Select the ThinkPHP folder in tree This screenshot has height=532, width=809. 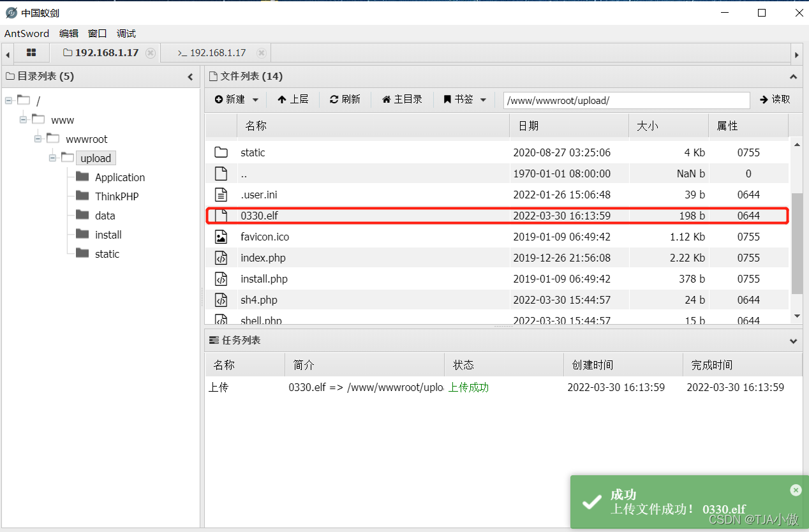pyautogui.click(x=117, y=196)
